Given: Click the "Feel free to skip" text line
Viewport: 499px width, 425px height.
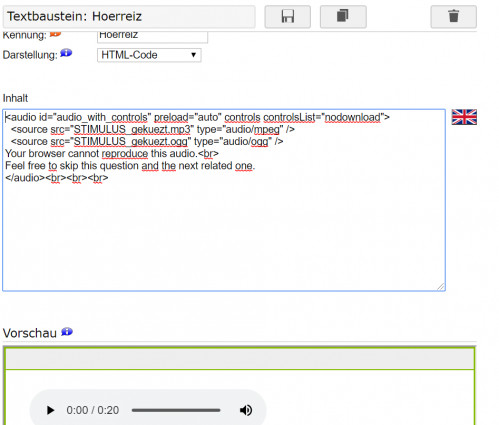Looking at the screenshot, I should click(x=130, y=166).
